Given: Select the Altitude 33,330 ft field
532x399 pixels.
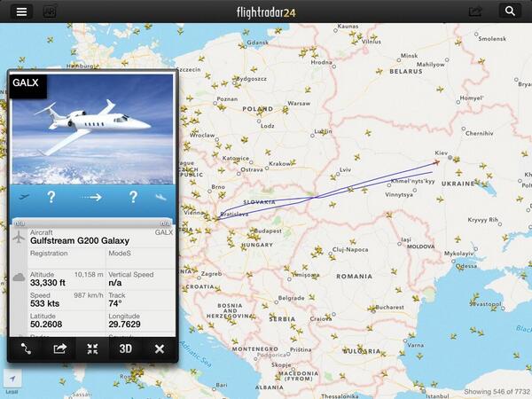Looking at the screenshot, I should pyautogui.click(x=66, y=279).
